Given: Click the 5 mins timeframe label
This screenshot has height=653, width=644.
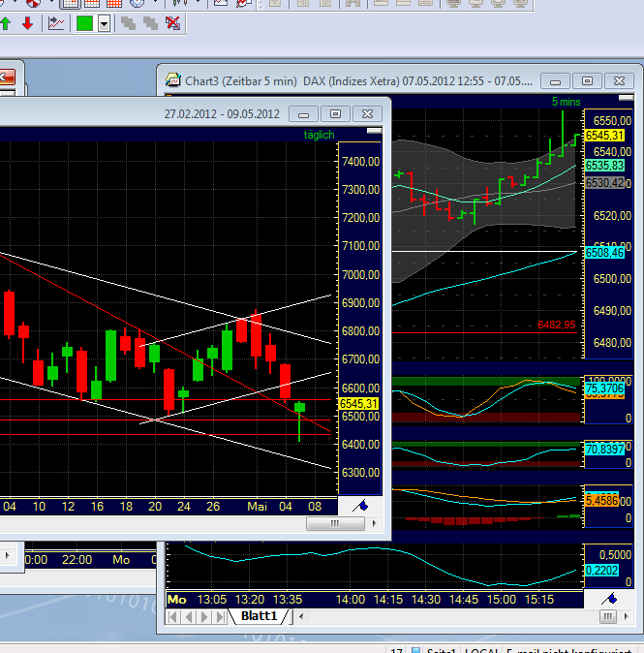Looking at the screenshot, I should click(x=566, y=102).
